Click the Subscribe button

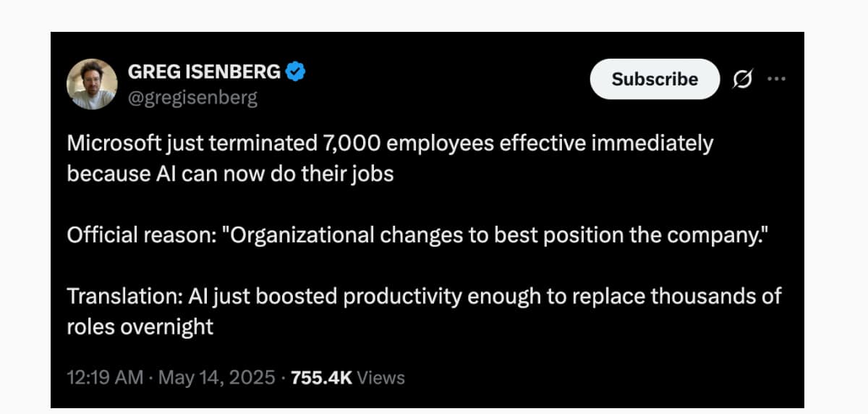[x=655, y=79]
